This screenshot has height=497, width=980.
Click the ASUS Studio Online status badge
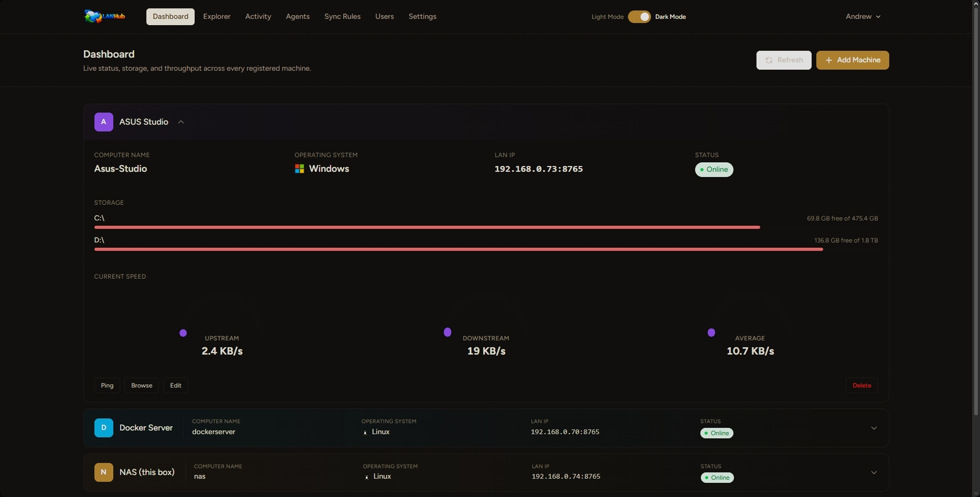point(714,170)
